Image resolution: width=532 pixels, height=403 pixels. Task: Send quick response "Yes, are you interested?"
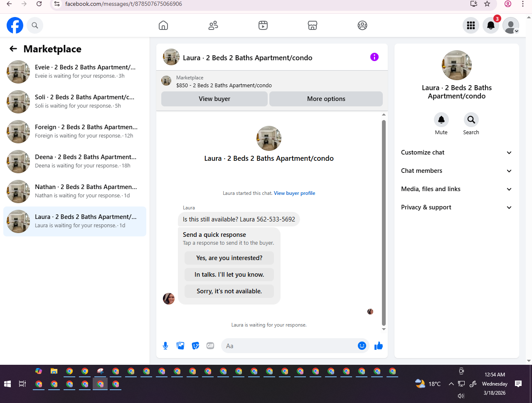(229, 258)
